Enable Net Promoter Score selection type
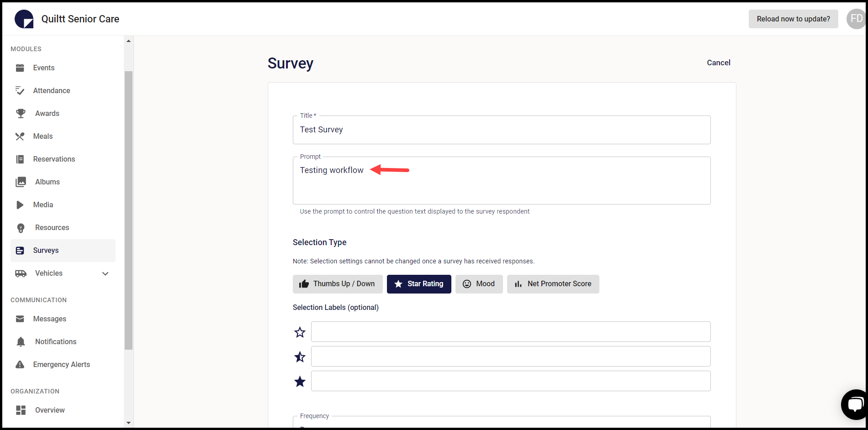This screenshot has height=430, width=868. (x=553, y=284)
